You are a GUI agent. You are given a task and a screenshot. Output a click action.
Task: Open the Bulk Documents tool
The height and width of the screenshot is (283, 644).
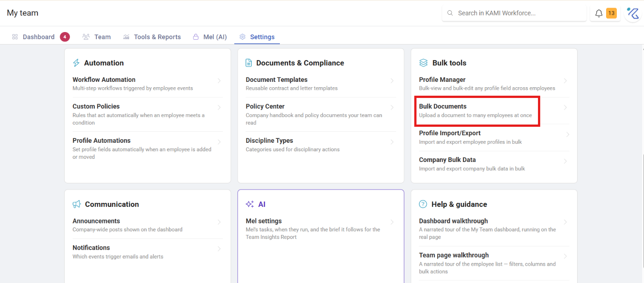click(x=443, y=106)
